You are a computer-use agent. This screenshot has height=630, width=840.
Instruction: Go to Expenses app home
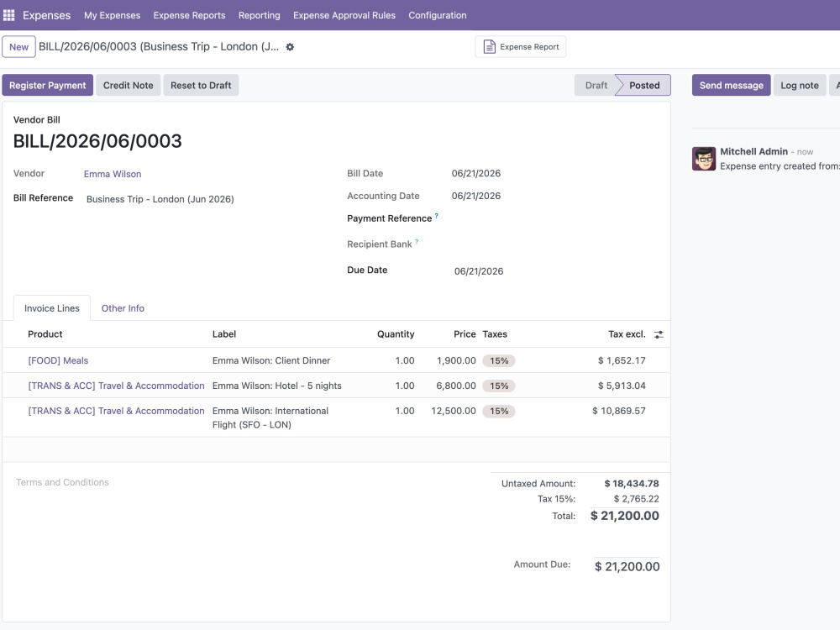pos(46,15)
